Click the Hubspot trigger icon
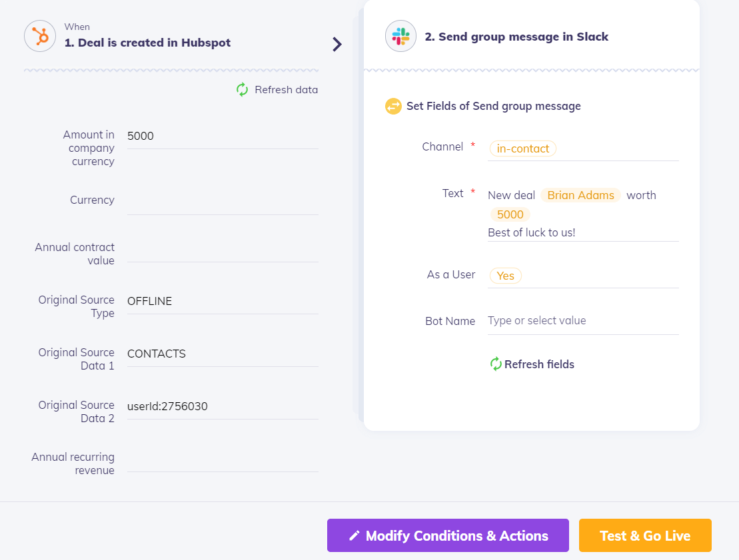 (40, 36)
